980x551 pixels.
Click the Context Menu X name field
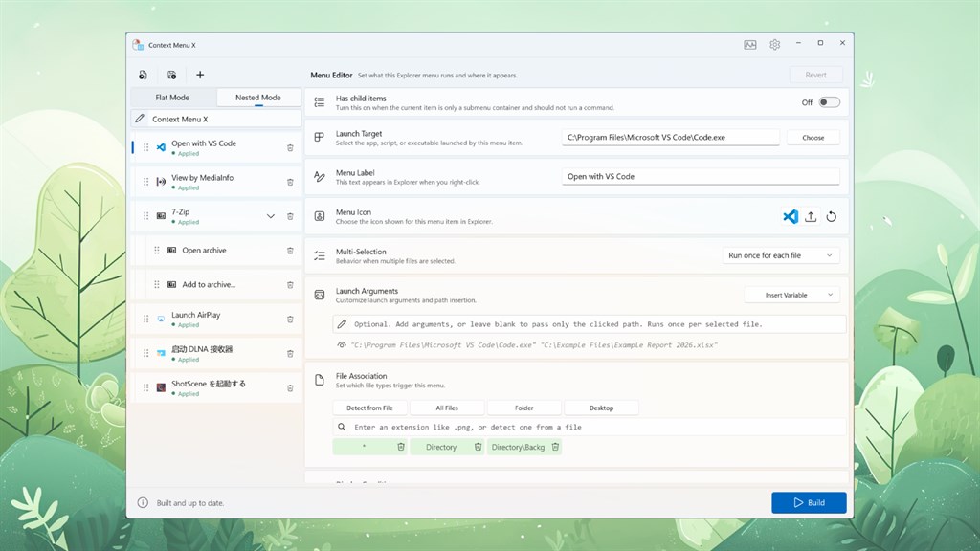[x=216, y=119]
